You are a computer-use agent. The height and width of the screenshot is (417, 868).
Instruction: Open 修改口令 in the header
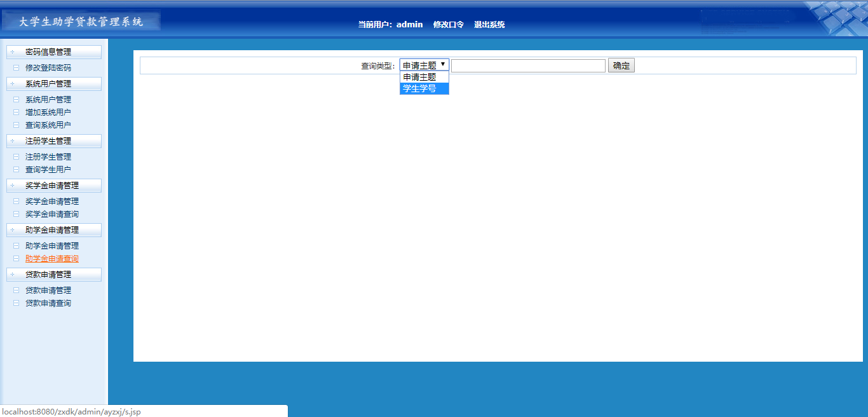click(x=449, y=25)
